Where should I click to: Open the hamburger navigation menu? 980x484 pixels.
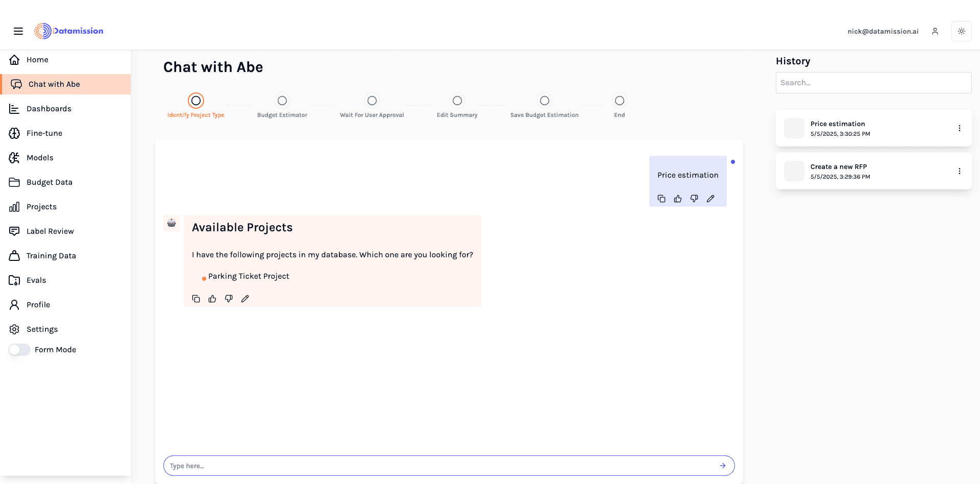click(x=18, y=31)
